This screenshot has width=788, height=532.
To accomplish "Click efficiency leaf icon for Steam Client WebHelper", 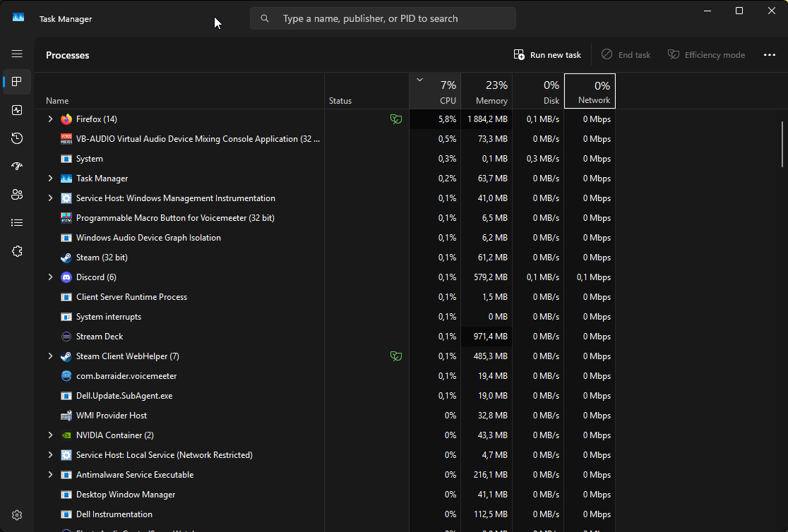I will pyautogui.click(x=396, y=356).
